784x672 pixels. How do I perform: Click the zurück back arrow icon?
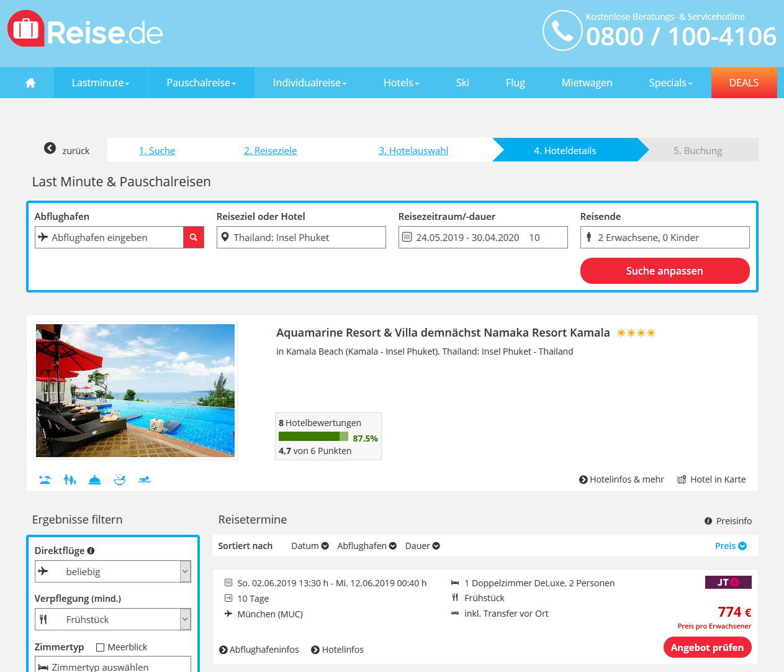(x=50, y=148)
